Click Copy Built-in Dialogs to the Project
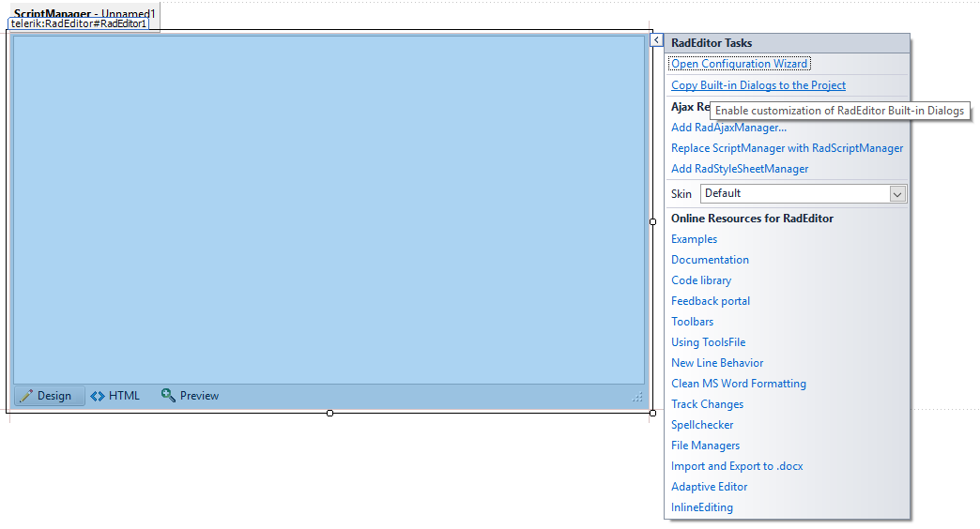The height and width of the screenshot is (529, 980). [x=758, y=85]
